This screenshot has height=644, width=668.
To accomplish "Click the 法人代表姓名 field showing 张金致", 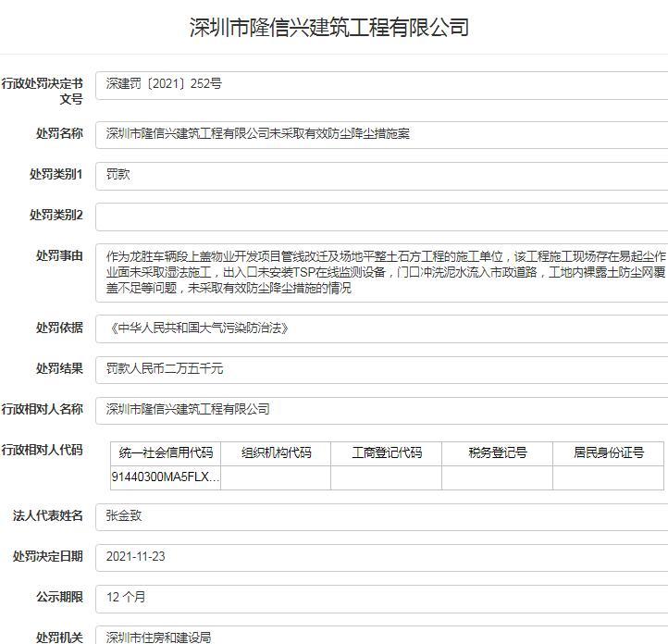I will click(x=382, y=517).
